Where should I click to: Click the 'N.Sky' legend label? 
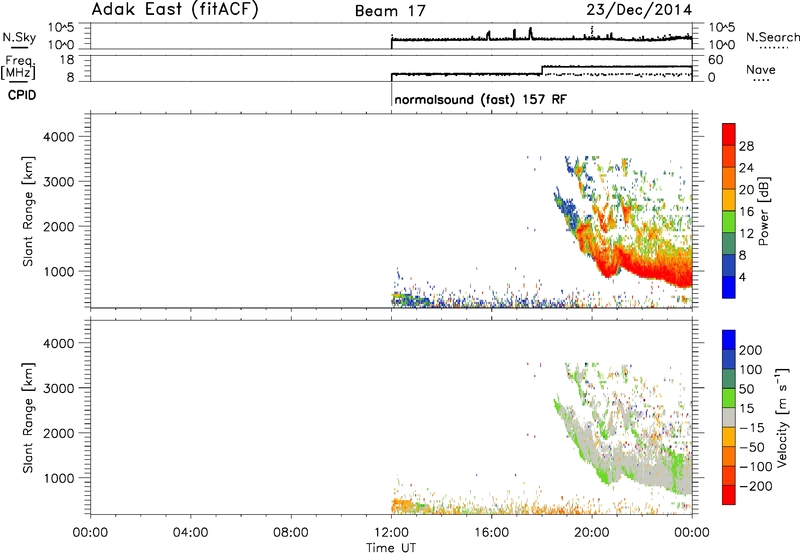[19, 37]
